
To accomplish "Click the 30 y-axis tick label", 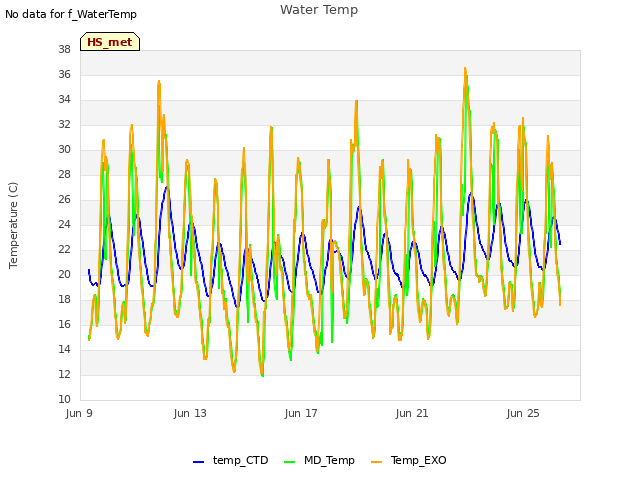I will 64,149.
